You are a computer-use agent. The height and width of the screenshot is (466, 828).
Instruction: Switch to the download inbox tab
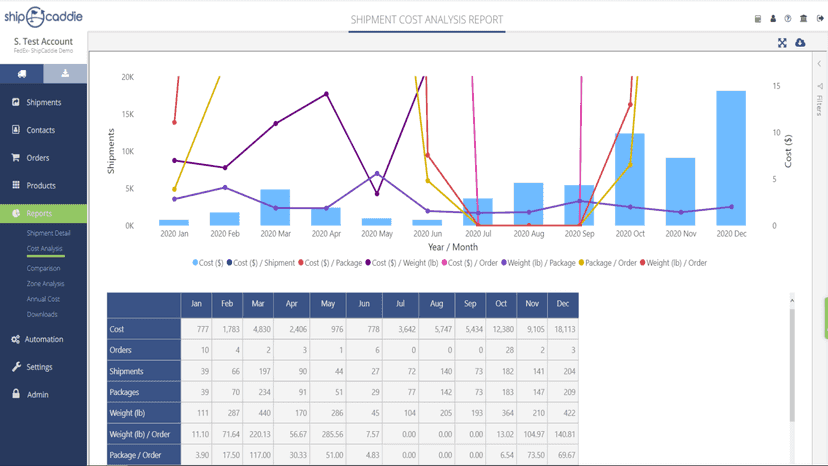pos(65,73)
